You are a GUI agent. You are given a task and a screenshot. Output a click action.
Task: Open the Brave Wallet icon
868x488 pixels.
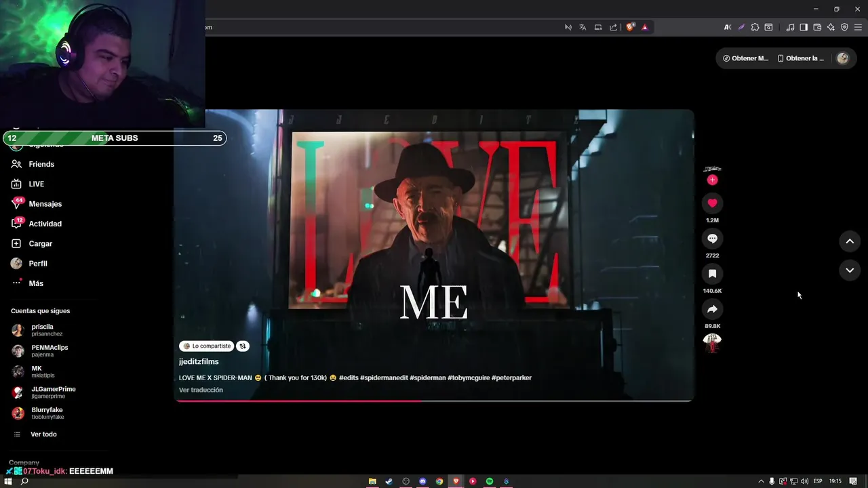(817, 27)
